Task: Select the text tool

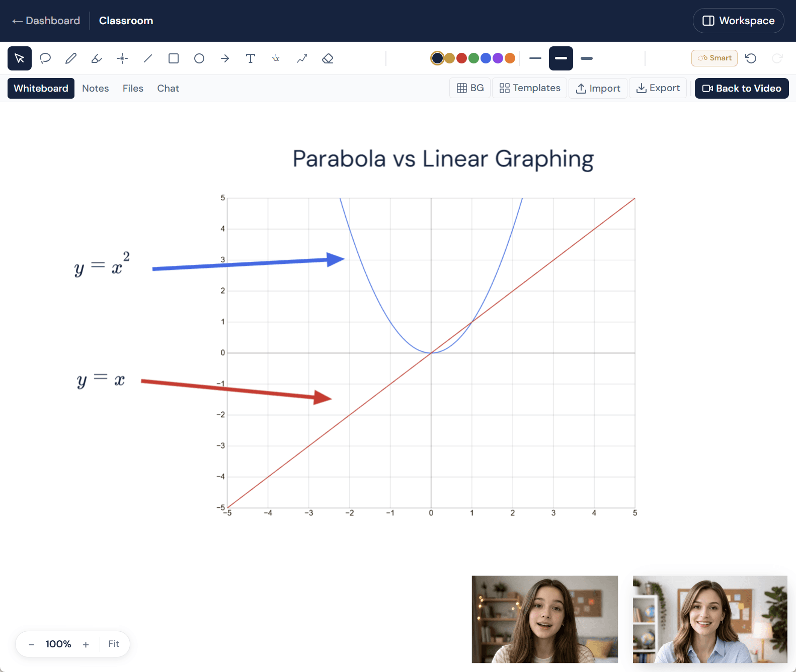Action: [251, 58]
